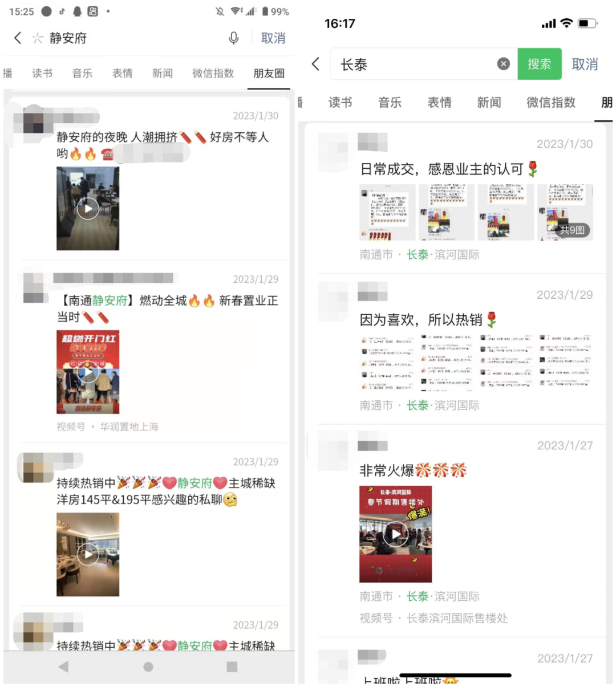Viewport: 616px width, 687px height.
Task: Open the post 非常火爆
Action: (413, 470)
